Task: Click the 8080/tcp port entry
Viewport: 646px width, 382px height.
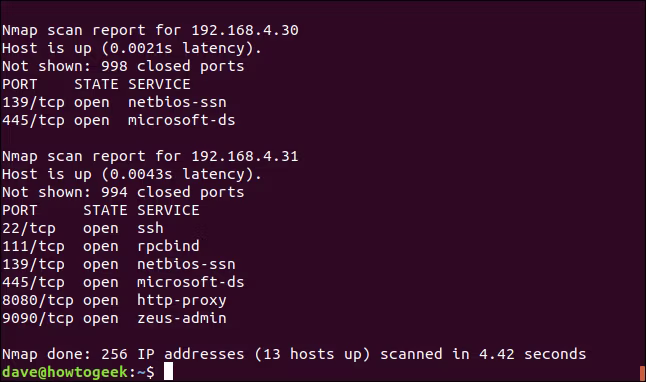Action: [37, 300]
